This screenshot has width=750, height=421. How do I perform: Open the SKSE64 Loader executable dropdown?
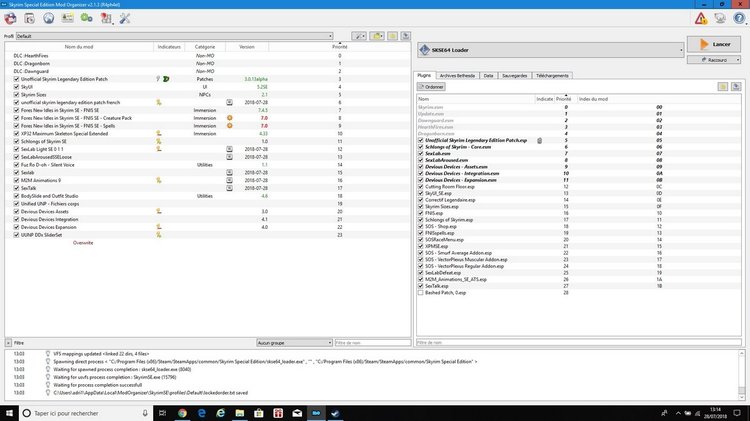click(x=551, y=50)
